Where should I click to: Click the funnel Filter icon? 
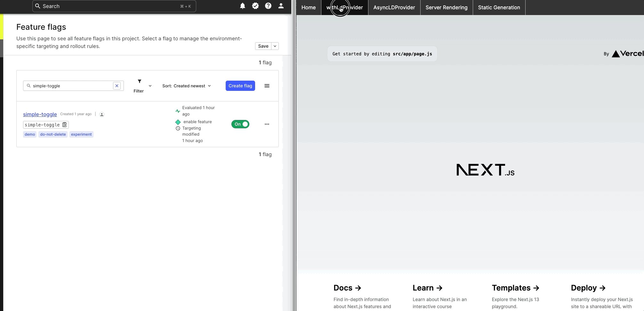pyautogui.click(x=140, y=81)
